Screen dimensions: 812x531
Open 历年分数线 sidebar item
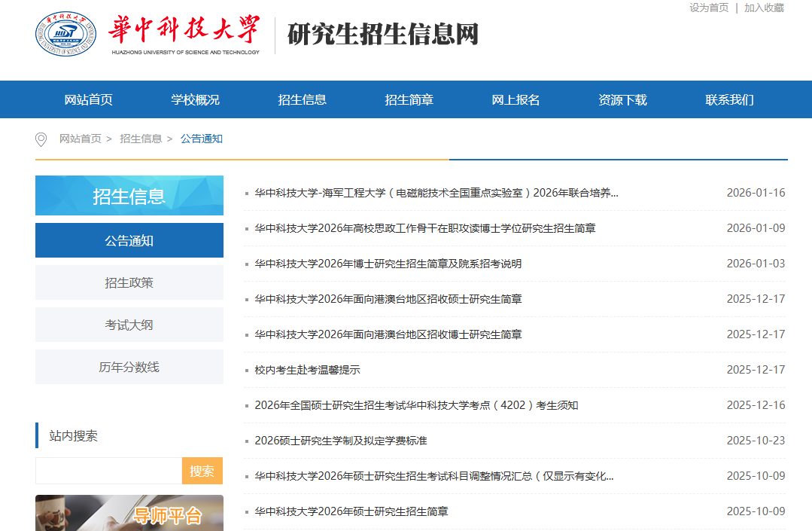[x=129, y=368]
